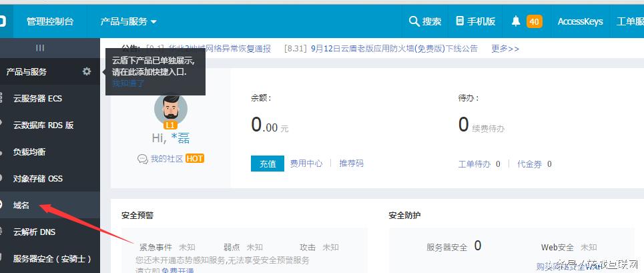Click the 续费待办 label
The height and width of the screenshot is (273, 644).
point(489,129)
